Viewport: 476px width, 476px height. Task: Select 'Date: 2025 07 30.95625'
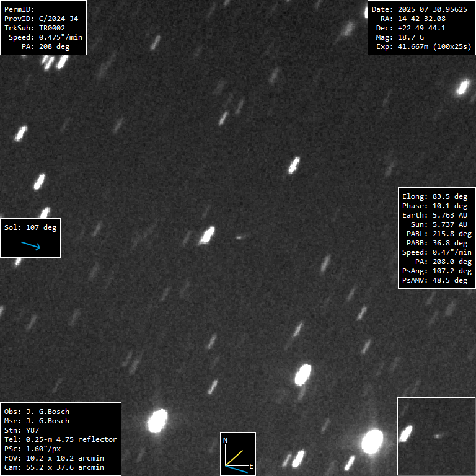click(419, 9)
